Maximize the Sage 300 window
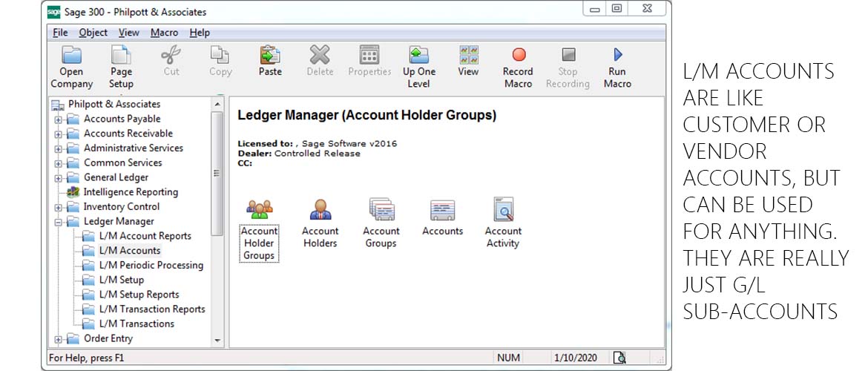The image size is (868, 371). 617,10
